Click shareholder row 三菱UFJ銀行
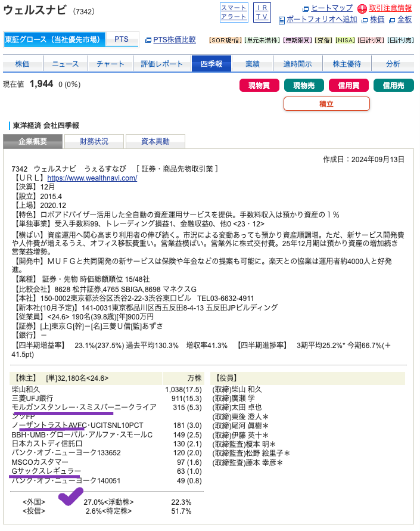Screen dimensions: 420x531 coord(107,399)
